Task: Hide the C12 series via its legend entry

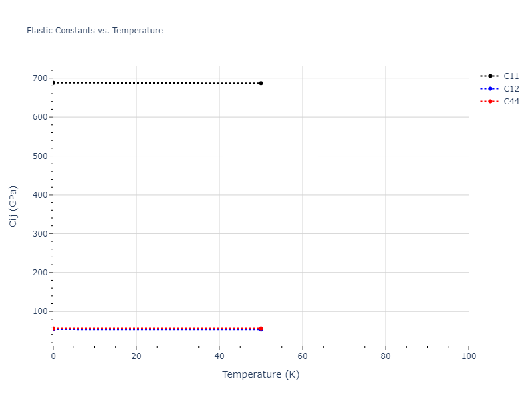Action: [x=511, y=89]
